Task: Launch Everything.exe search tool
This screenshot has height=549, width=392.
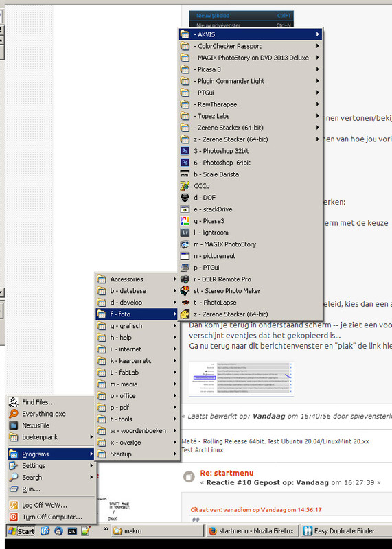Action: pos(51,414)
